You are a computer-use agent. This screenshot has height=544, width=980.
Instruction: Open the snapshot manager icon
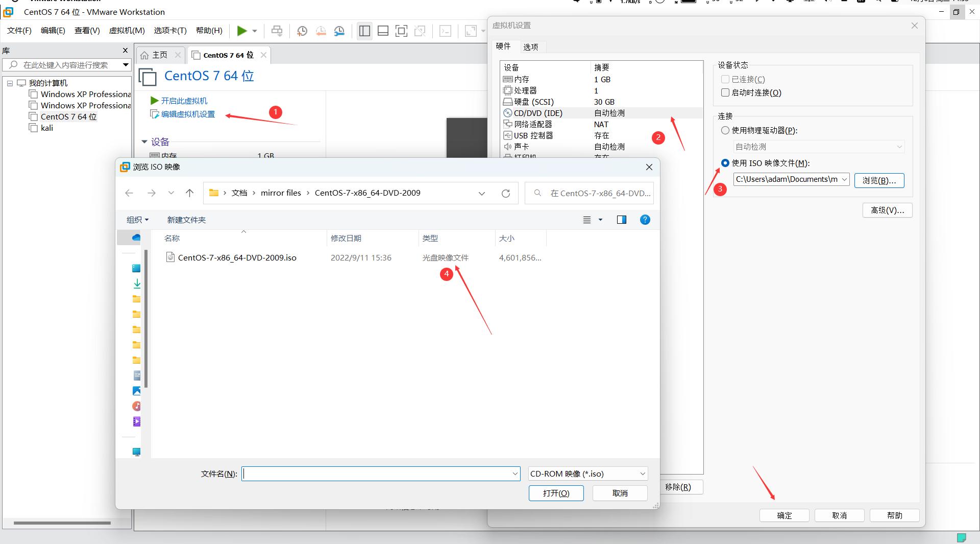[x=339, y=31]
